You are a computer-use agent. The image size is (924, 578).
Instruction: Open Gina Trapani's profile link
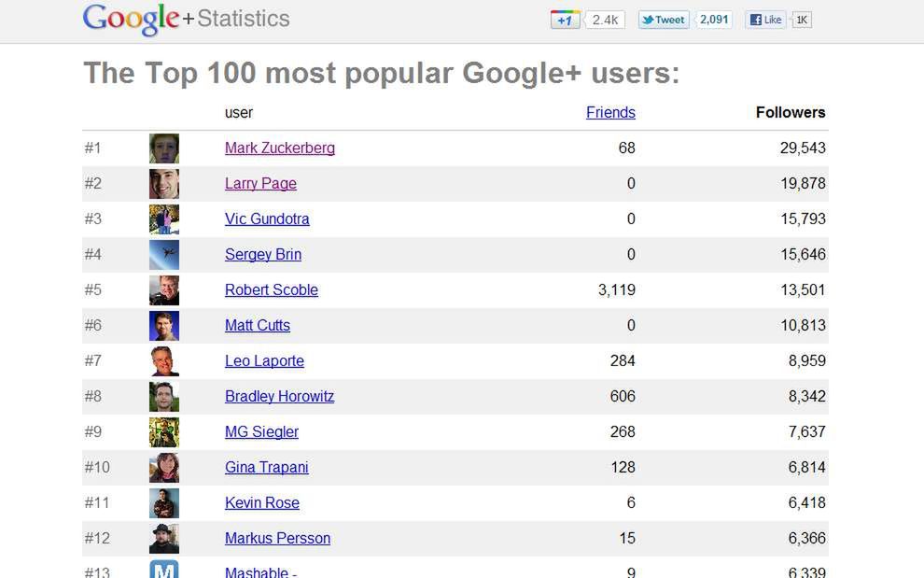click(266, 467)
